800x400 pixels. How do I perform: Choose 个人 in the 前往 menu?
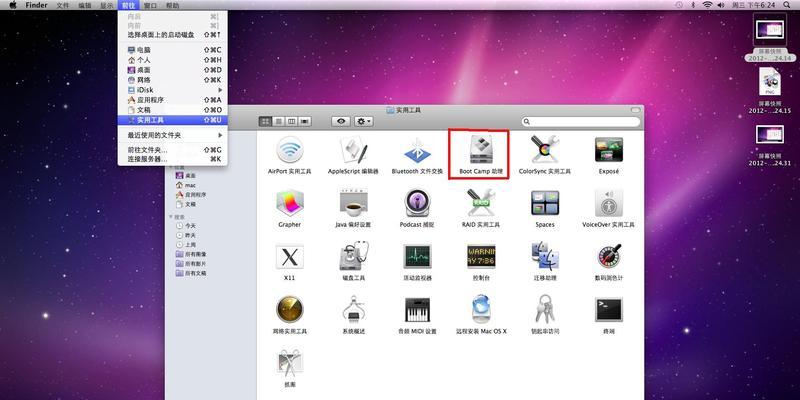pyautogui.click(x=172, y=60)
